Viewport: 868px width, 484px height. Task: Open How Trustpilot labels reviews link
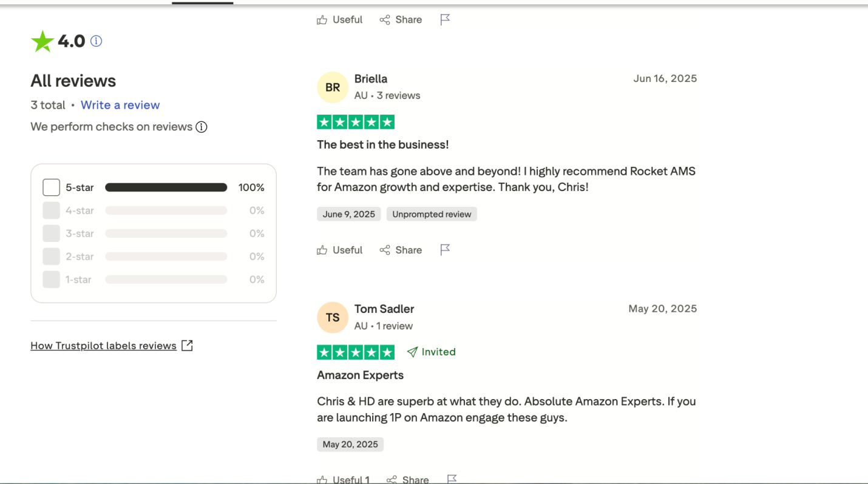tap(103, 346)
